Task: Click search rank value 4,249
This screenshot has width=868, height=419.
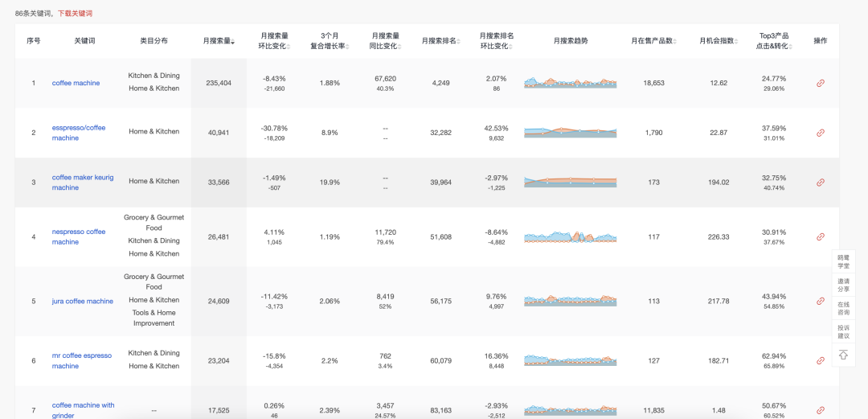Action: [440, 83]
